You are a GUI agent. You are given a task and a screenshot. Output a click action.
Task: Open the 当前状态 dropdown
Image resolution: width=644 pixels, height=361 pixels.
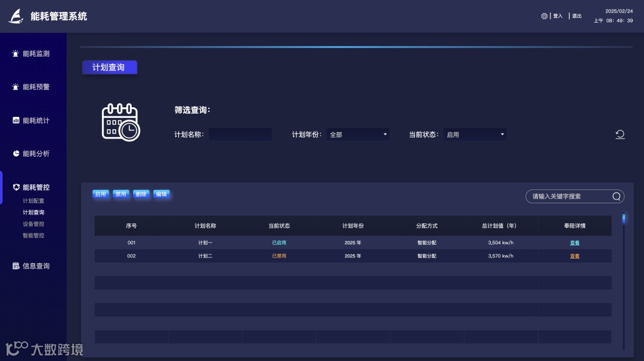click(475, 135)
